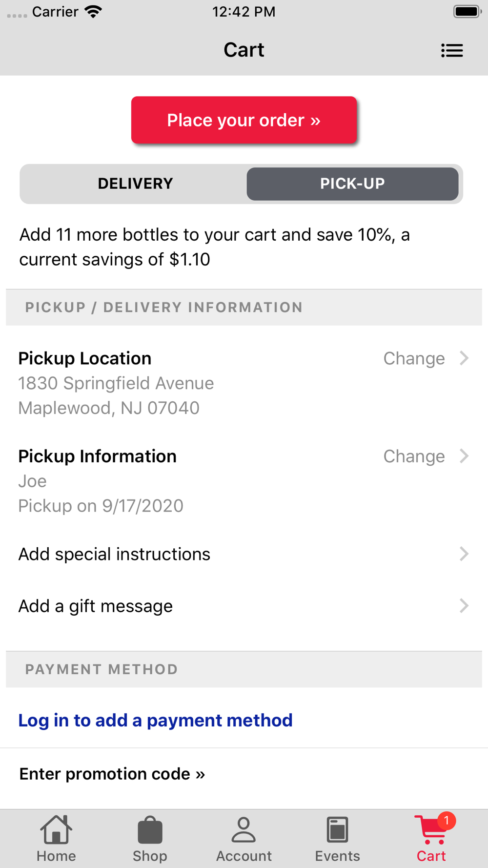
Task: Select the PICK-UP option
Action: point(352,184)
